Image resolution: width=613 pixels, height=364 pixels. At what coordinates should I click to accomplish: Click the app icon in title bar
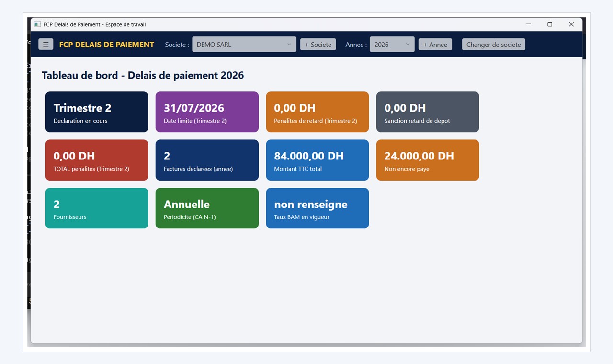coord(37,24)
